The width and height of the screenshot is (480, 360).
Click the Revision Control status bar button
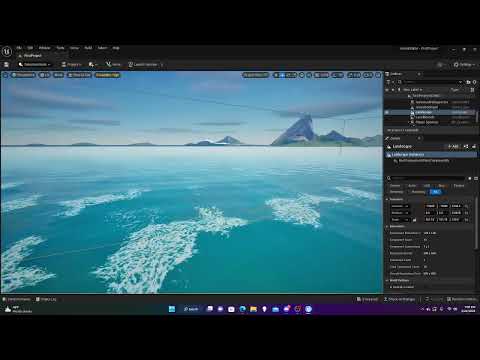(x=462, y=299)
